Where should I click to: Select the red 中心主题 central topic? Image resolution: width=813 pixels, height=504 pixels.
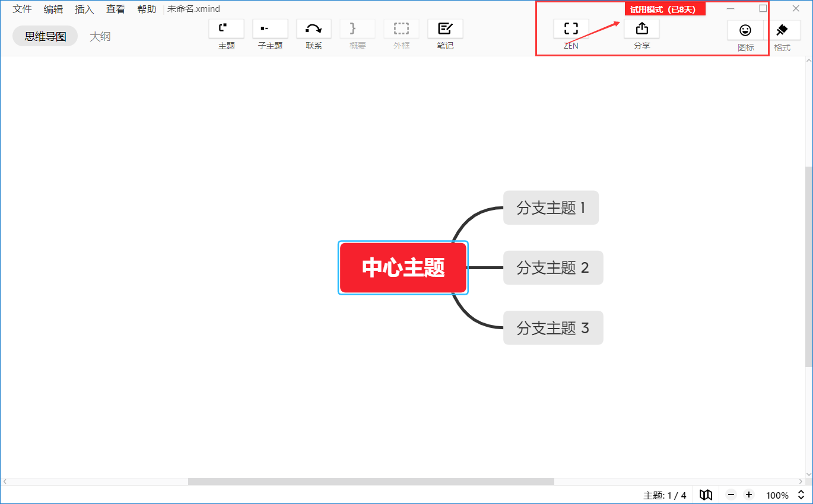click(403, 267)
